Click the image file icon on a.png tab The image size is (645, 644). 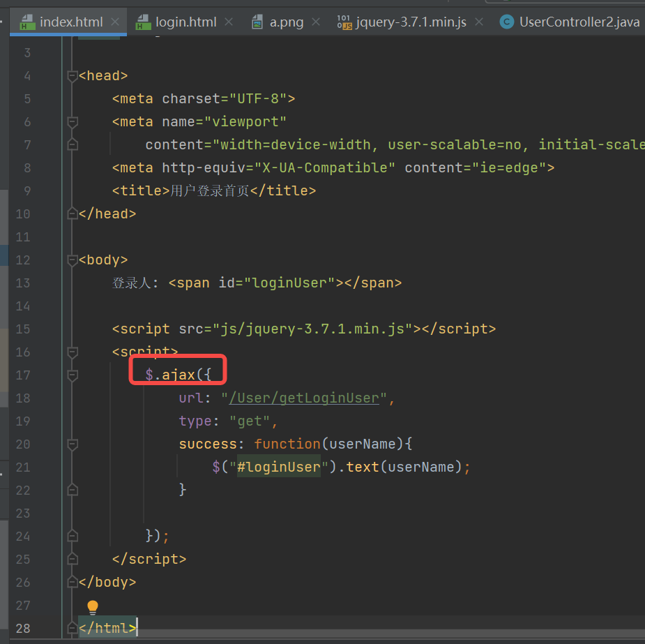coord(257,22)
